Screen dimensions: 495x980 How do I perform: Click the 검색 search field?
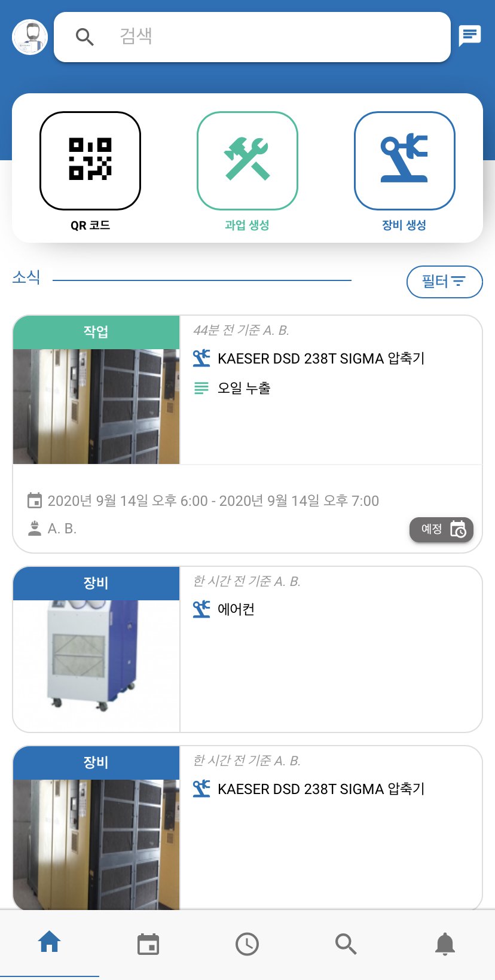pos(252,37)
